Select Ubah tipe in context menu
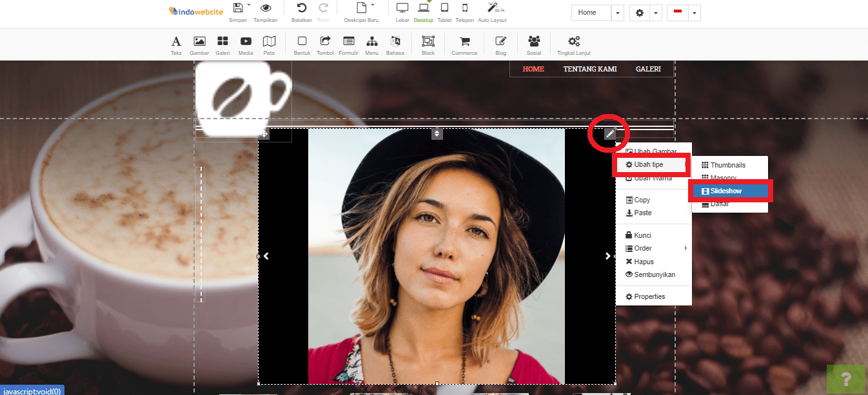Screen dimensions: 868x395 [x=650, y=164]
